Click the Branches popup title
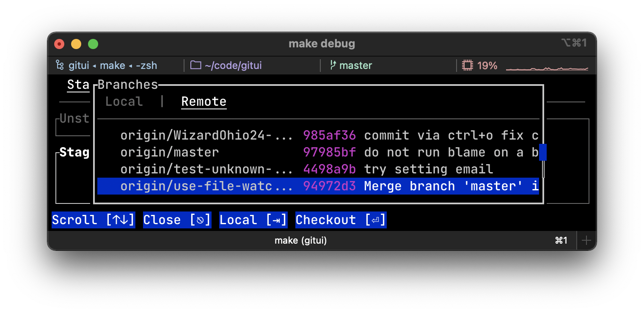The width and height of the screenshot is (644, 313). (x=128, y=85)
